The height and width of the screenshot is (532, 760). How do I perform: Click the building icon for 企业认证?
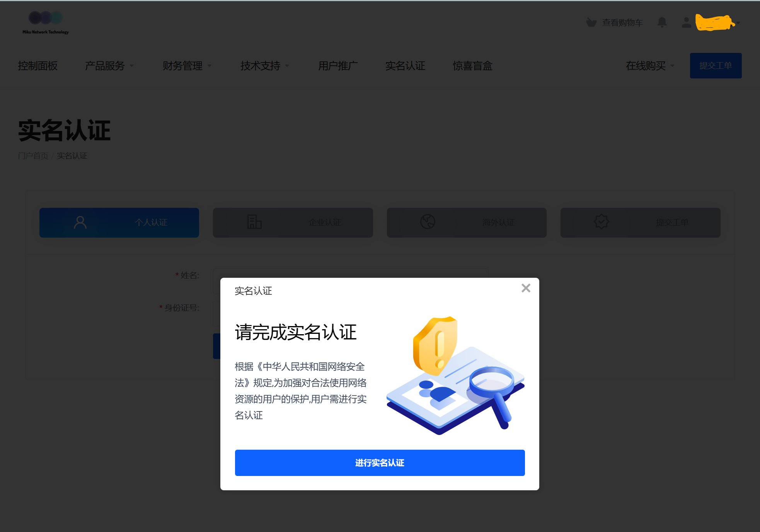254,222
